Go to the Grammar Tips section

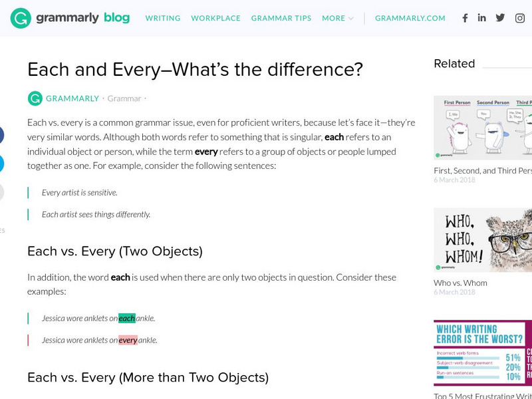[x=281, y=18]
